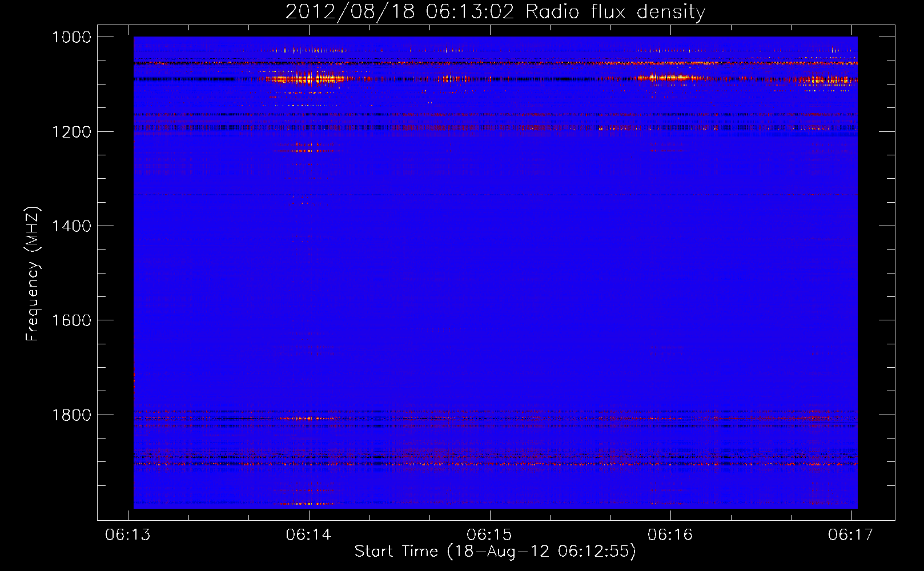The height and width of the screenshot is (571, 924).
Task: Pick the 06:15 time tick label
Action: (489, 534)
